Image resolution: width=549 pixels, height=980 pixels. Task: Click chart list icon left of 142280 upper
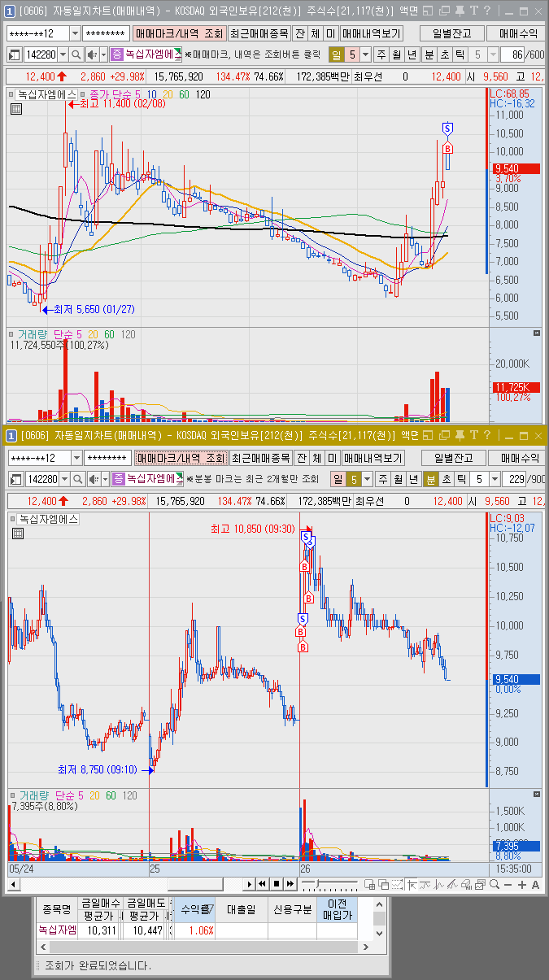[15, 54]
